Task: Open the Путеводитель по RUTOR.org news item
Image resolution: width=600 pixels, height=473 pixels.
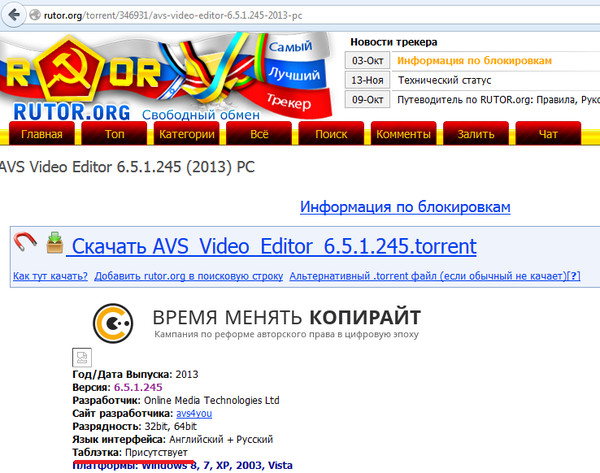Action: click(498, 99)
